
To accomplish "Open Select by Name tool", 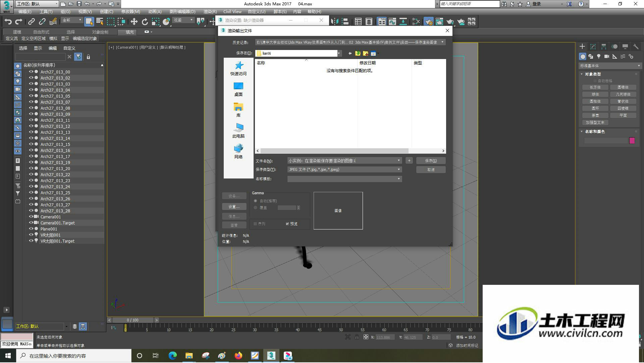I will (100, 22).
